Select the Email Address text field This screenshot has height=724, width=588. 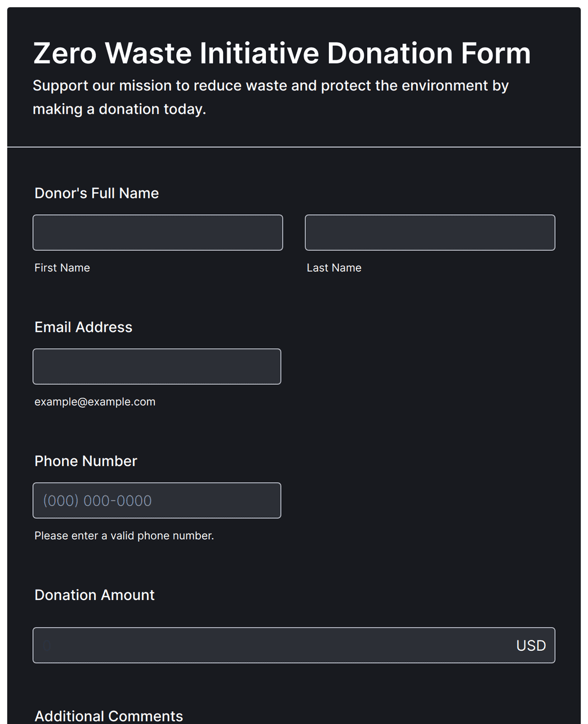click(157, 367)
